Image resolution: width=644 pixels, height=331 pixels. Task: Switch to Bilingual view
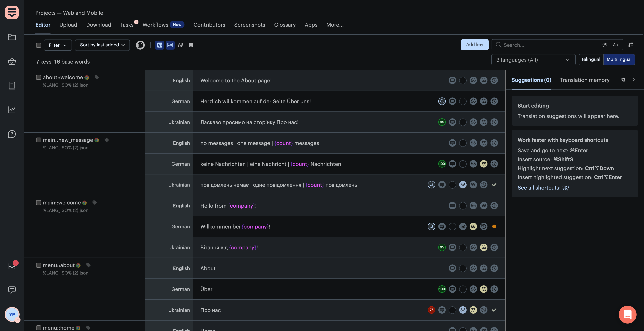click(591, 59)
